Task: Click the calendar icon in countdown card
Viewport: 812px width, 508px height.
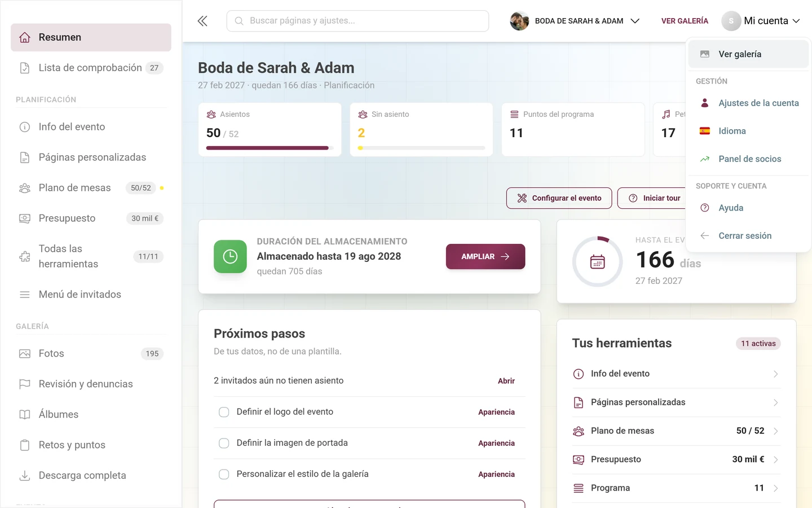Action: [598, 262]
